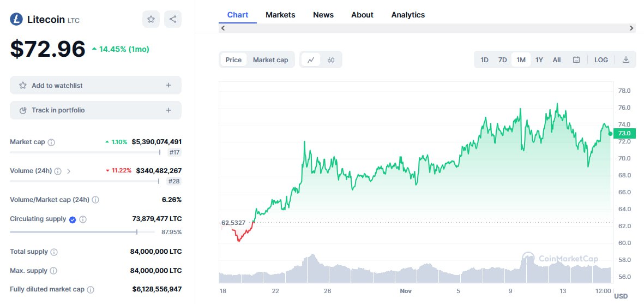Click Add to watchlist button

coord(95,85)
